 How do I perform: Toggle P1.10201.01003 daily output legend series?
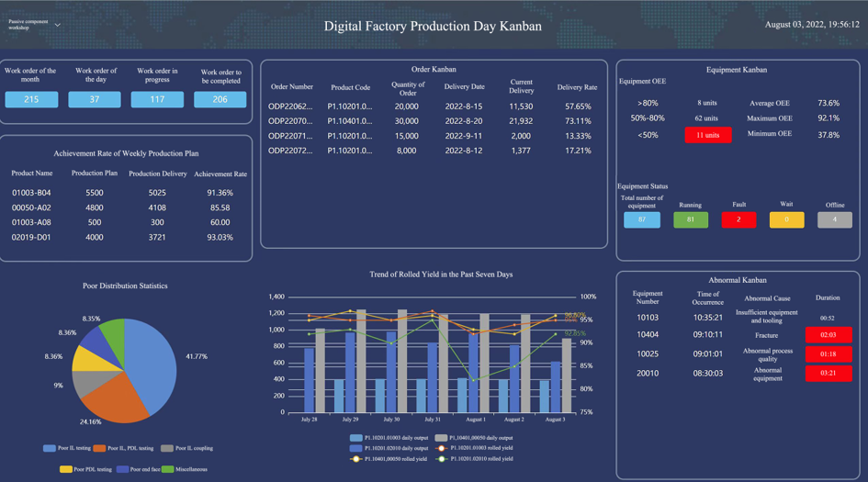(356, 438)
